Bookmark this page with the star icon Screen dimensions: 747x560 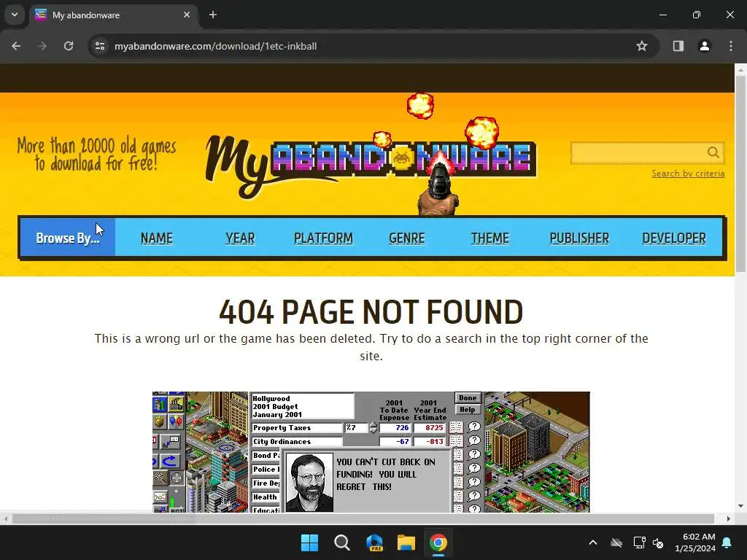click(642, 46)
